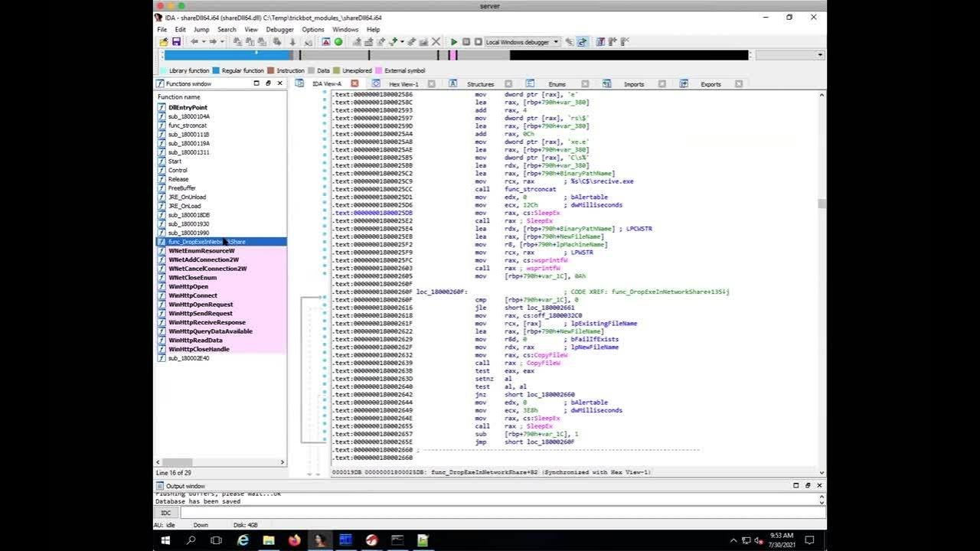Close the Functions window panel

[x=279, y=83]
